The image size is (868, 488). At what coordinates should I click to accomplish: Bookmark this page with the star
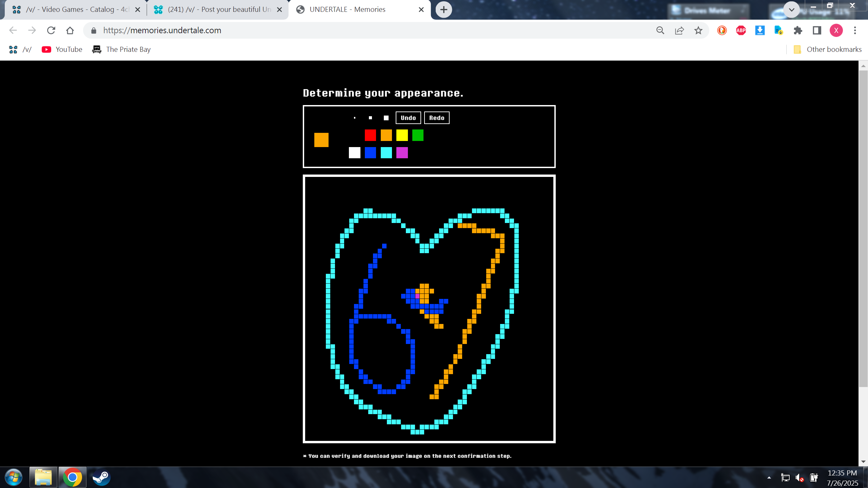coord(698,30)
